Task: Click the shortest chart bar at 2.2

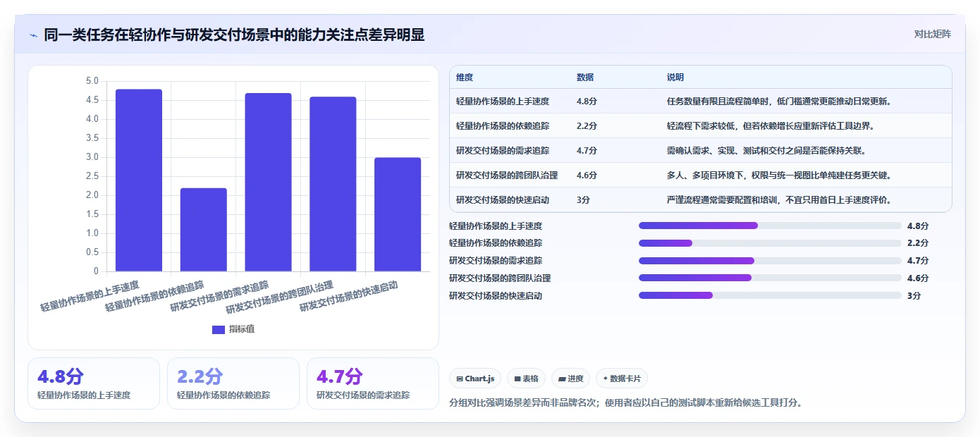Action: [204, 230]
